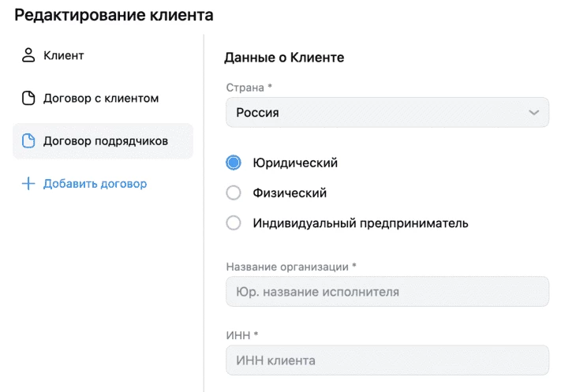
Task: Select the Юридический radio button
Action: [234, 162]
